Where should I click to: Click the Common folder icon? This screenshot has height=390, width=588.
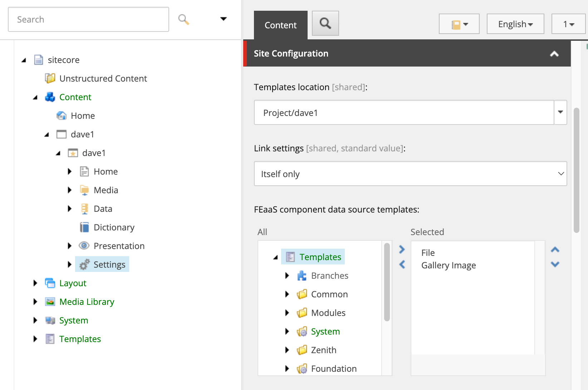click(302, 294)
